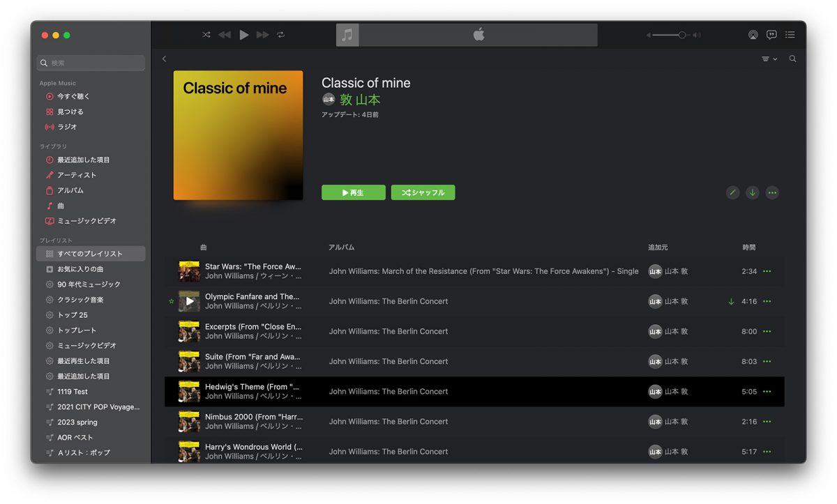This screenshot has width=837, height=504.
Task: Skip to the next track
Action: [262, 35]
